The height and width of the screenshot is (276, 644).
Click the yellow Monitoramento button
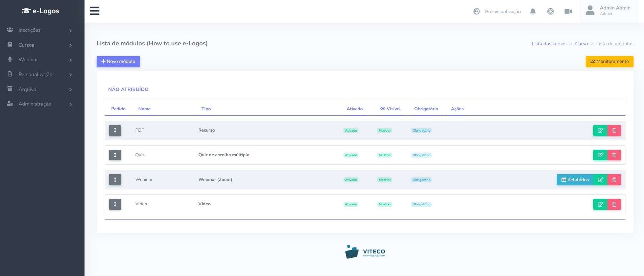click(609, 62)
